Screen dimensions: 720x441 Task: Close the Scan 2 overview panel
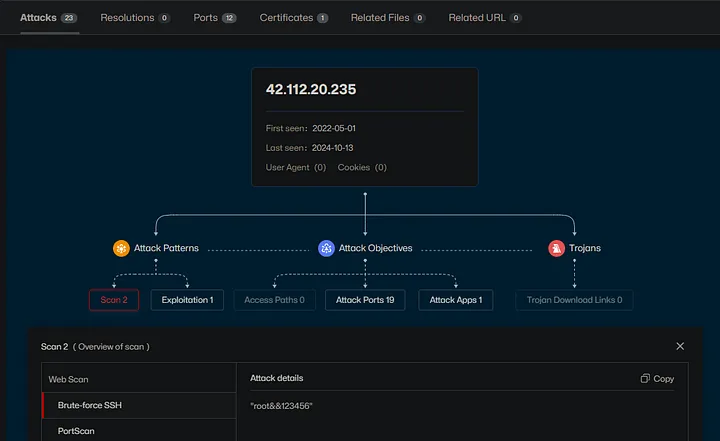point(680,346)
